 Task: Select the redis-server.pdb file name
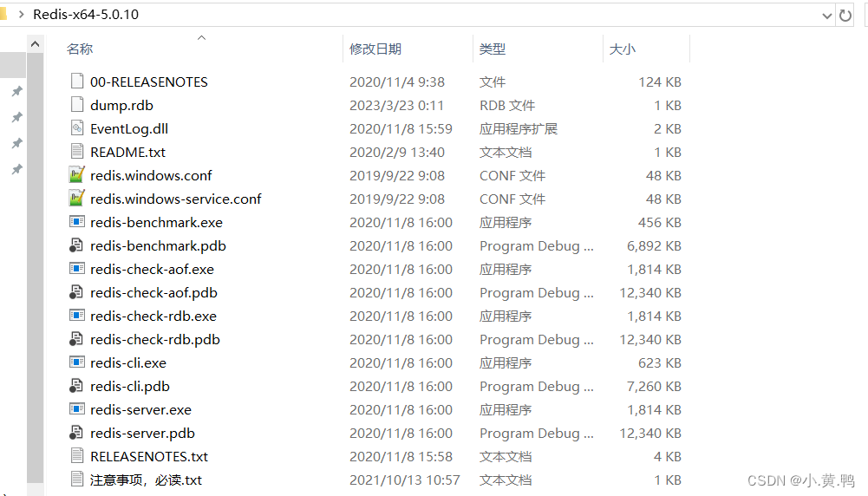click(142, 433)
